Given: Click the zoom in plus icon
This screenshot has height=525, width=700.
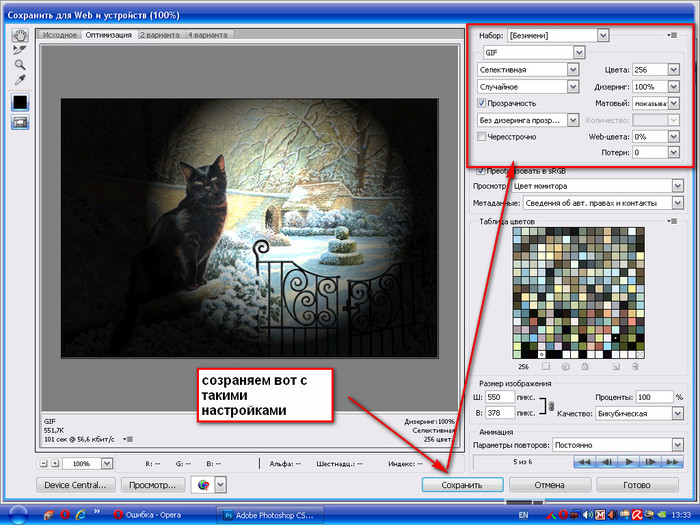Looking at the screenshot, I should 55,463.
